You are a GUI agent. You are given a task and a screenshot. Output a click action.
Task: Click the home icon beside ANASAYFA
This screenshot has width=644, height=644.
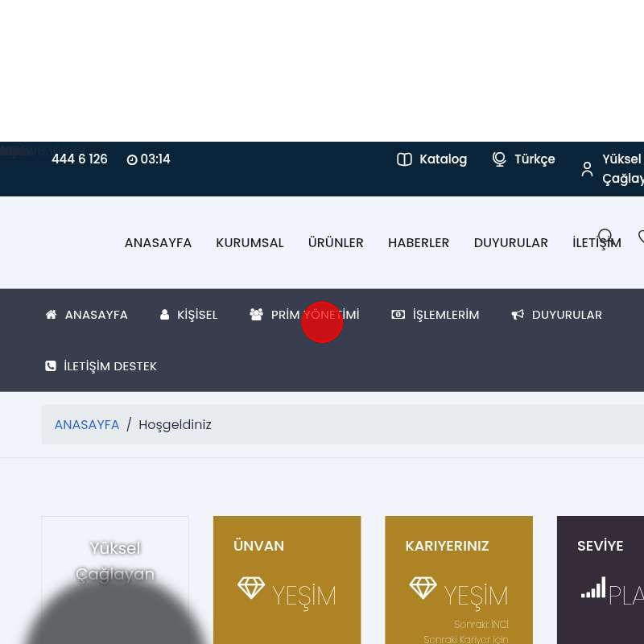click(52, 315)
